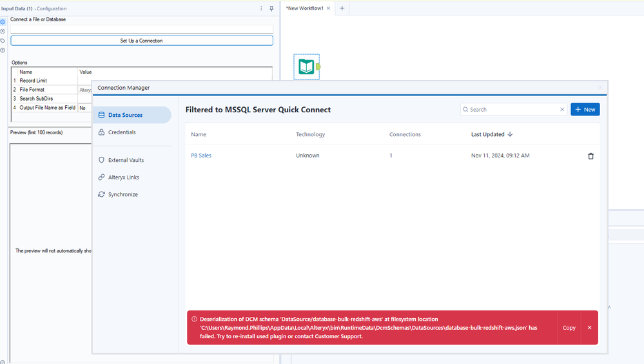644x364 pixels.
Task: Close the Connection Manager dialog
Action: click(600, 88)
